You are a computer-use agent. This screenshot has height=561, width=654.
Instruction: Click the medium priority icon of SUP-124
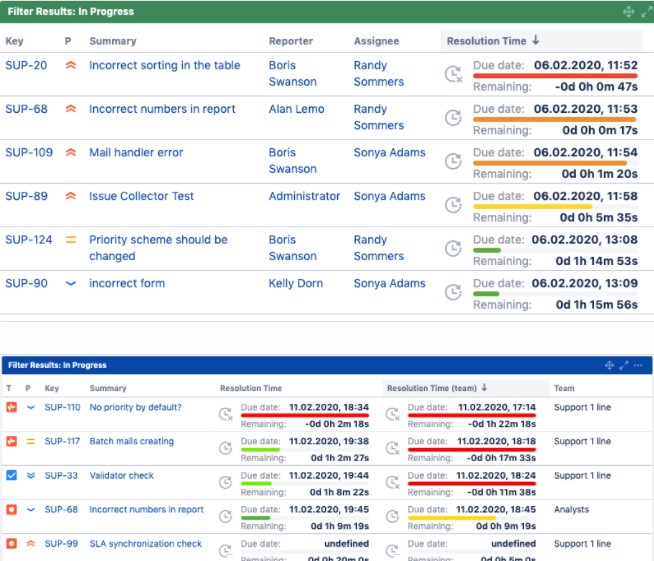coord(71,240)
